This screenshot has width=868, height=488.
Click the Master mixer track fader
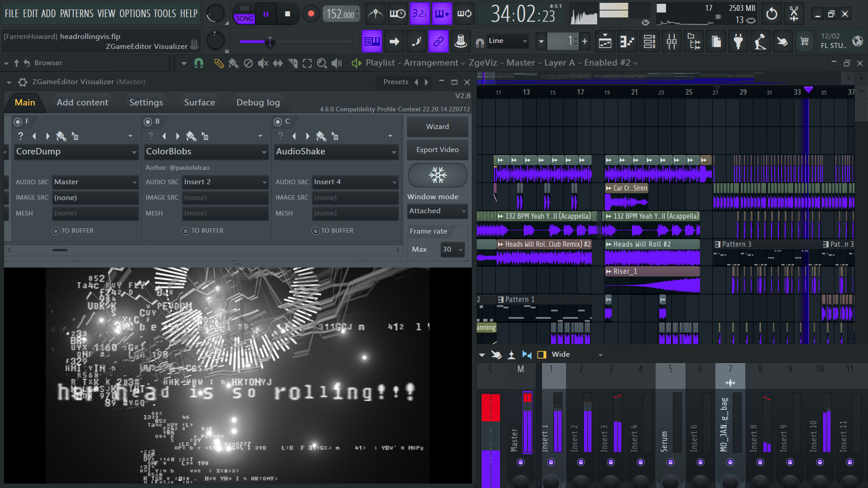click(527, 422)
